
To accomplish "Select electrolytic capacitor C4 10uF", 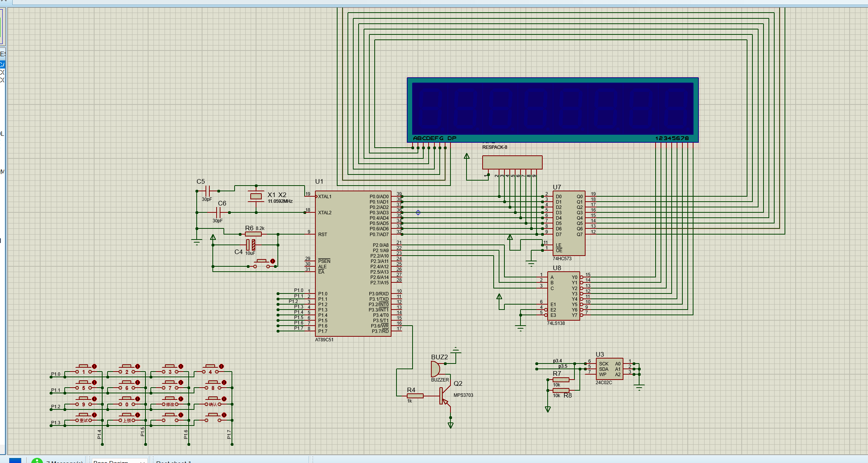I will [x=251, y=245].
